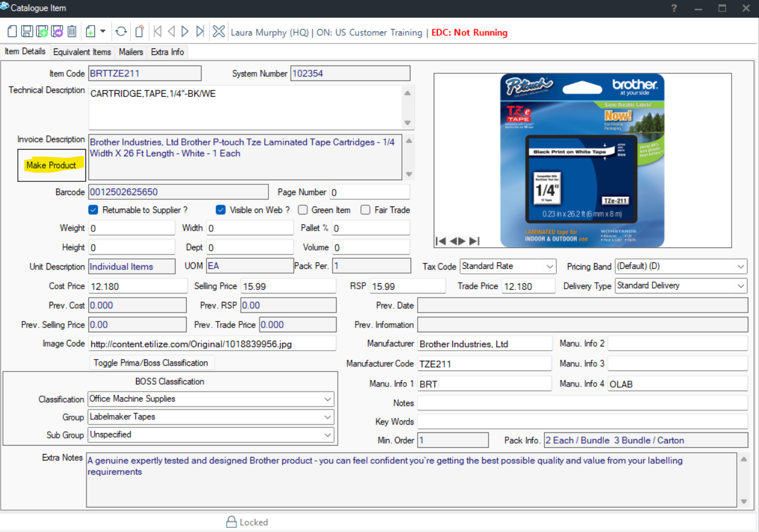Click the Pallet % field

pos(371,228)
